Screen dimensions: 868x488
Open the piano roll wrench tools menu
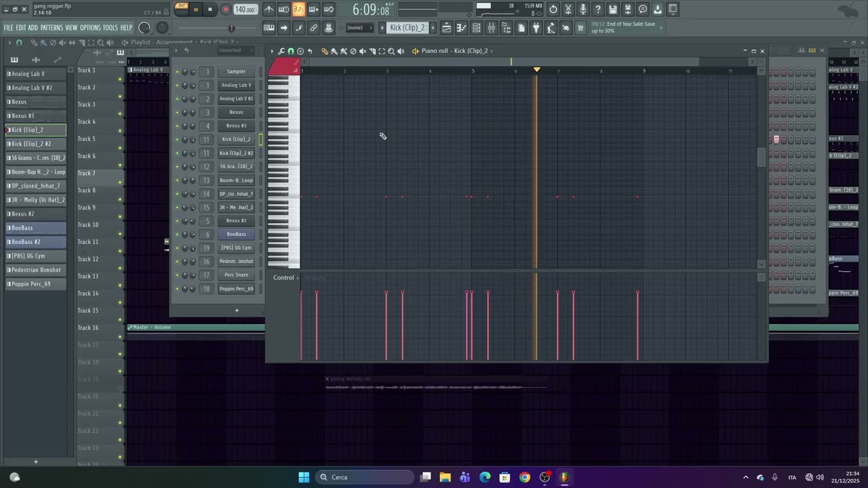click(281, 51)
